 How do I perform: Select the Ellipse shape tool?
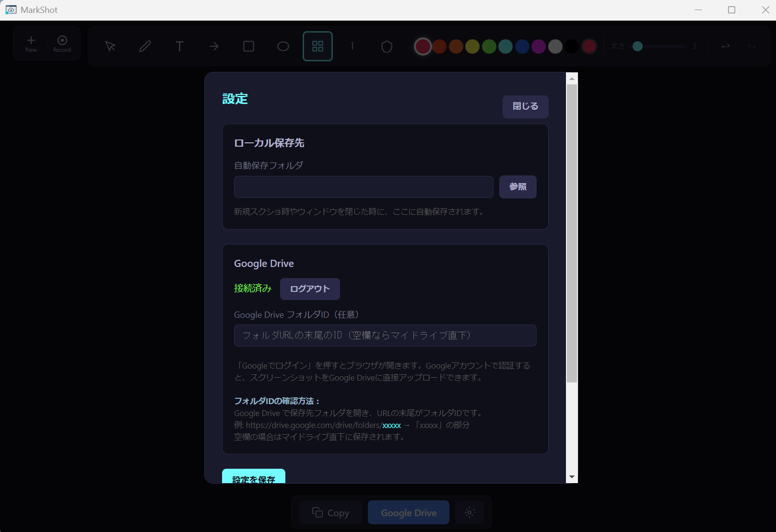[283, 46]
